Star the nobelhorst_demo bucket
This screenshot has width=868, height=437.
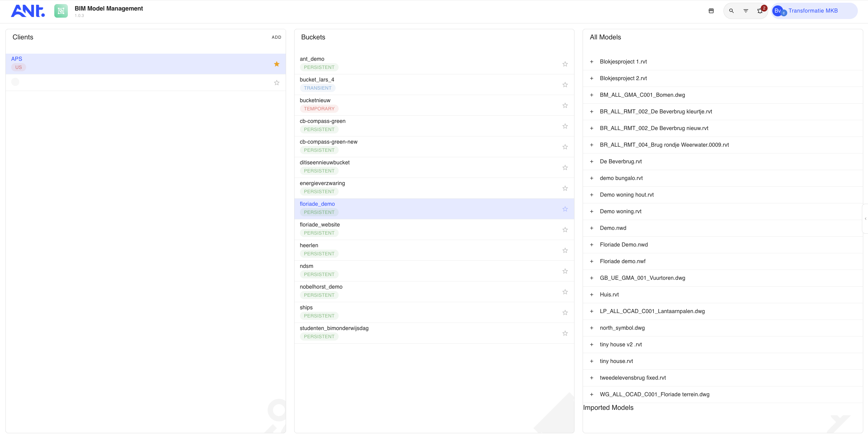[x=565, y=292]
